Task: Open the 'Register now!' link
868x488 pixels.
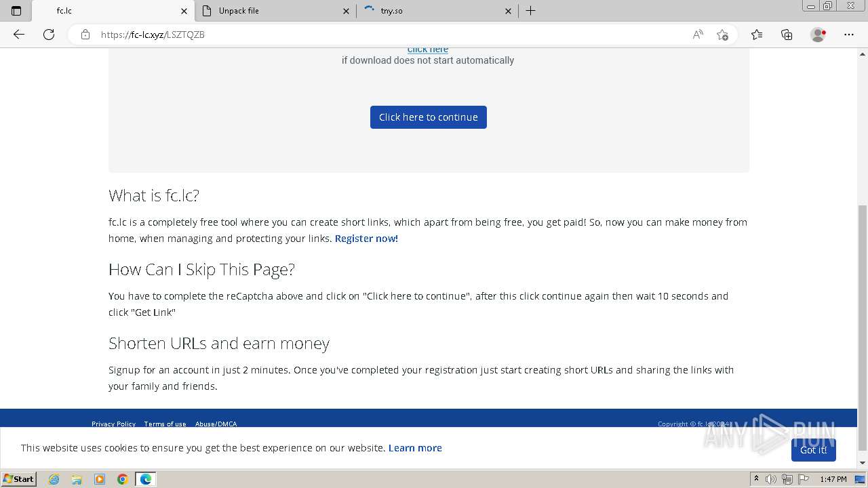Action: point(366,239)
